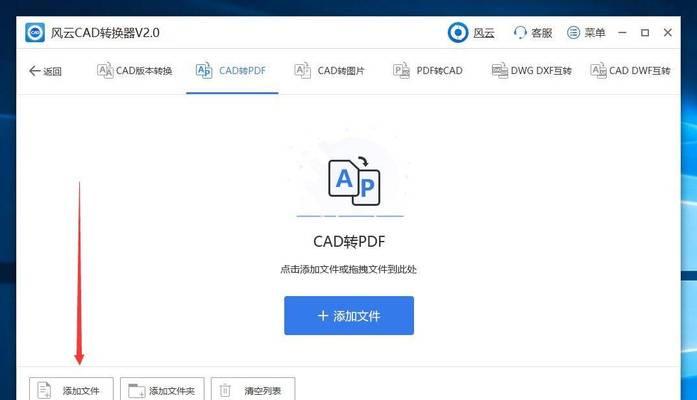This screenshot has height=400, width=697.
Task: Open the PDF转CAD tab
Action: [x=428, y=71]
